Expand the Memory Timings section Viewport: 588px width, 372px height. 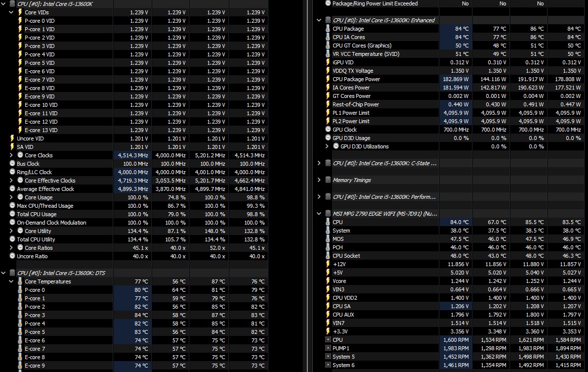coord(319,180)
